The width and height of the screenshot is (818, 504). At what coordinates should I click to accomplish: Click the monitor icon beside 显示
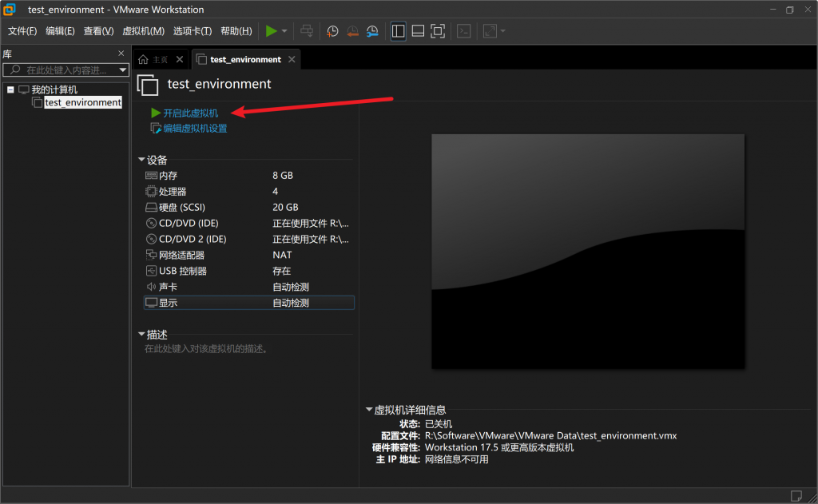(151, 303)
